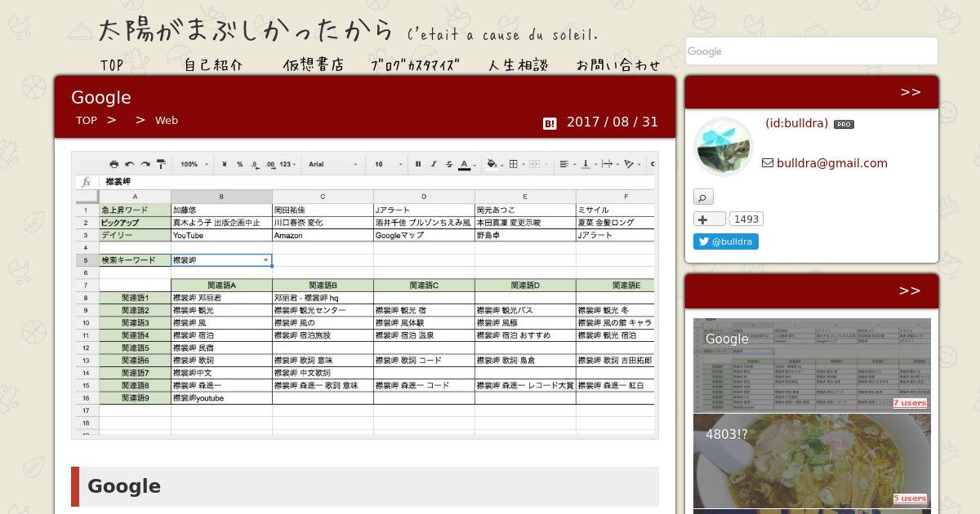980x514 pixels.
Task: Click the >> arrows above article thumbnails
Action: tap(910, 291)
